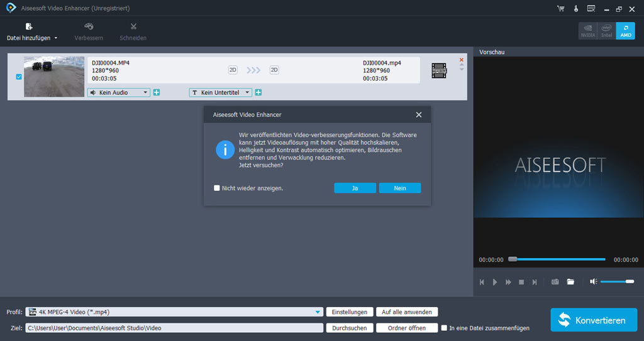Add subtitle plus icon
The height and width of the screenshot is (341, 644).
tap(258, 92)
